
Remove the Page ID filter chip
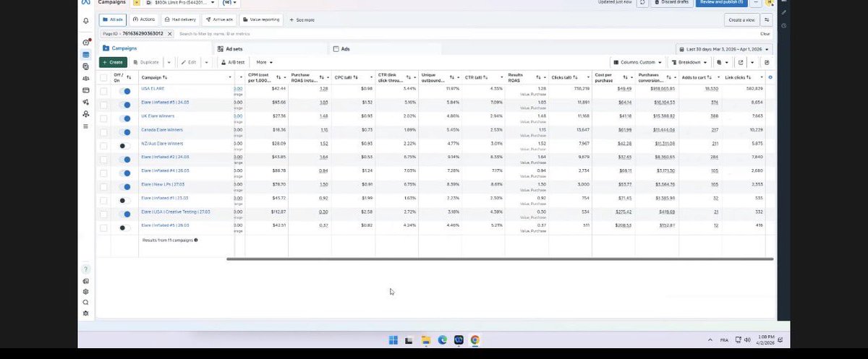(170, 33)
